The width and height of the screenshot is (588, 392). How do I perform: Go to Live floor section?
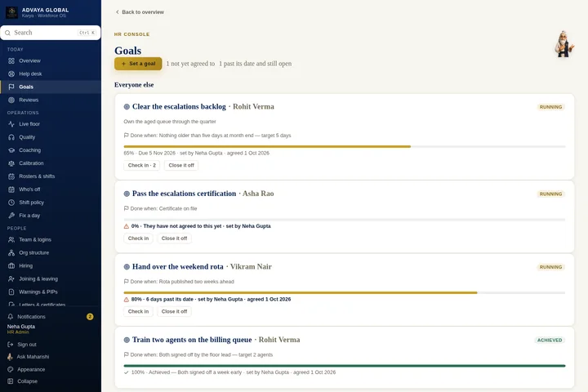(x=51, y=124)
